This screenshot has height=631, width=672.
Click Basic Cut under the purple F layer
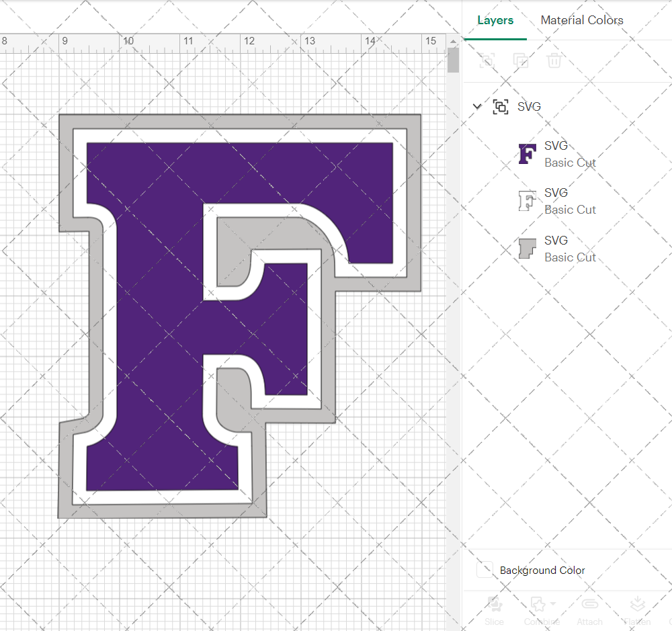570,163
